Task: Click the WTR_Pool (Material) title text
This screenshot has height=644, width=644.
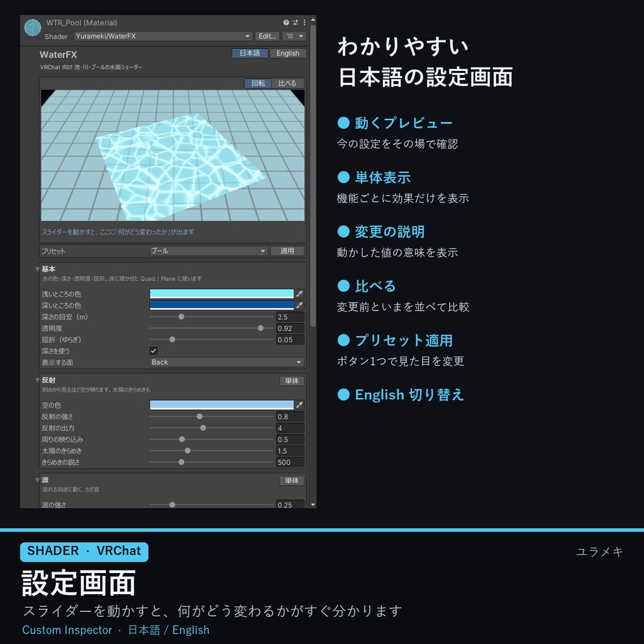Action: pyautogui.click(x=81, y=23)
